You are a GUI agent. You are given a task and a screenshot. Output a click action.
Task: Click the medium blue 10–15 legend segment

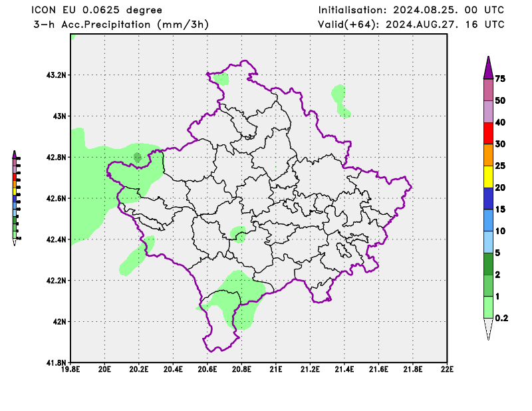pos(488,220)
